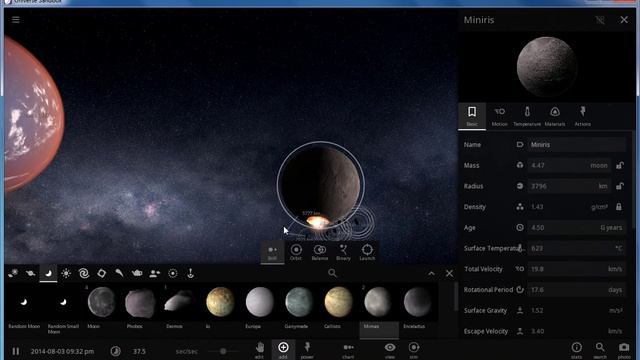
Task: Choose the ringed planets category icon
Action: [x=30, y=273]
